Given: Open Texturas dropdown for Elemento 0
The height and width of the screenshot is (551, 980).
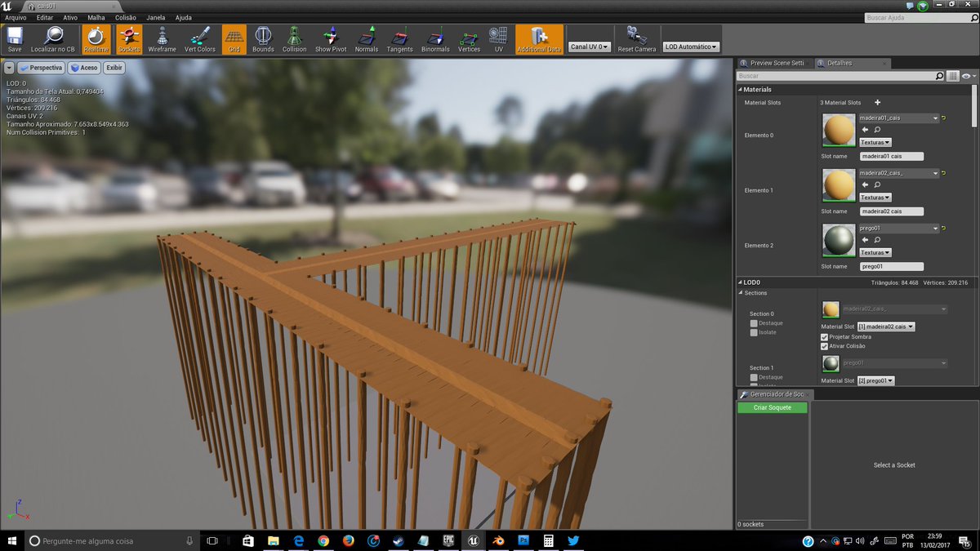Looking at the screenshot, I should pyautogui.click(x=875, y=142).
